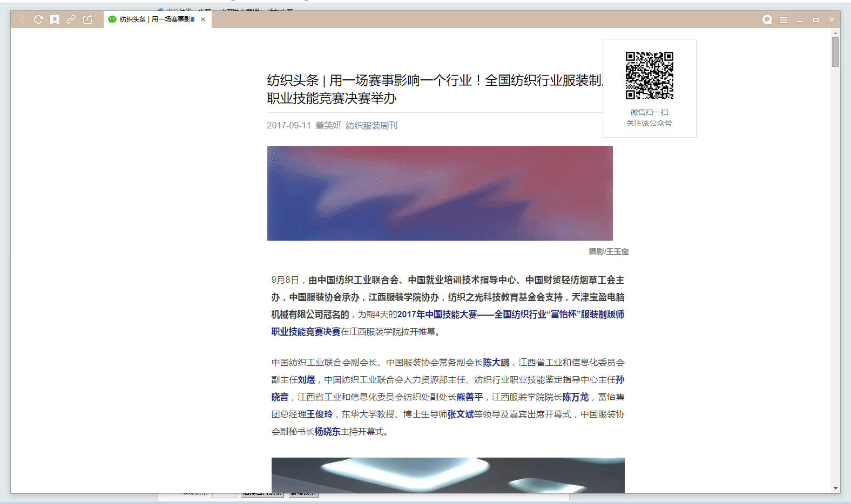Close the 纺织头条 tab
851x504 pixels.
[x=203, y=19]
